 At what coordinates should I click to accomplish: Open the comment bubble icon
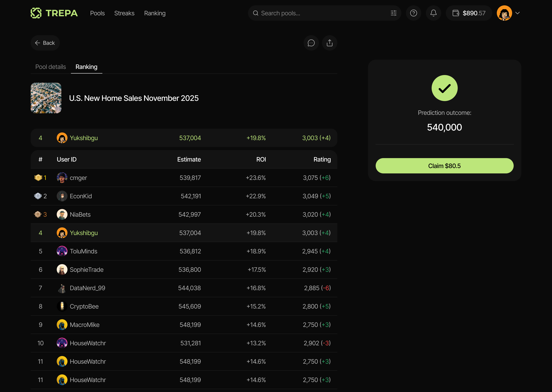311,43
